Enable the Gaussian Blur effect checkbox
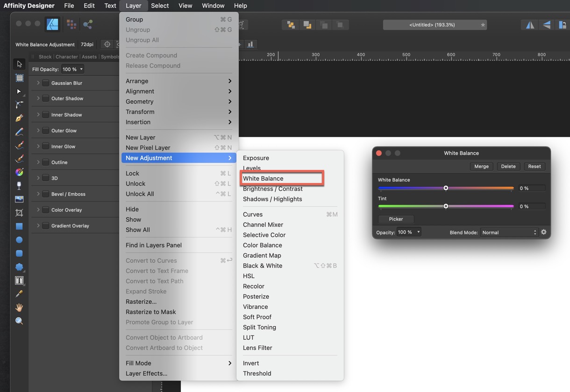Viewport: 570px width, 392px height. (45, 83)
